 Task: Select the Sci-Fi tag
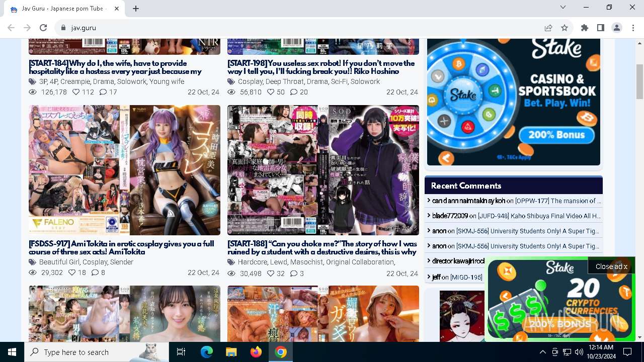click(339, 81)
